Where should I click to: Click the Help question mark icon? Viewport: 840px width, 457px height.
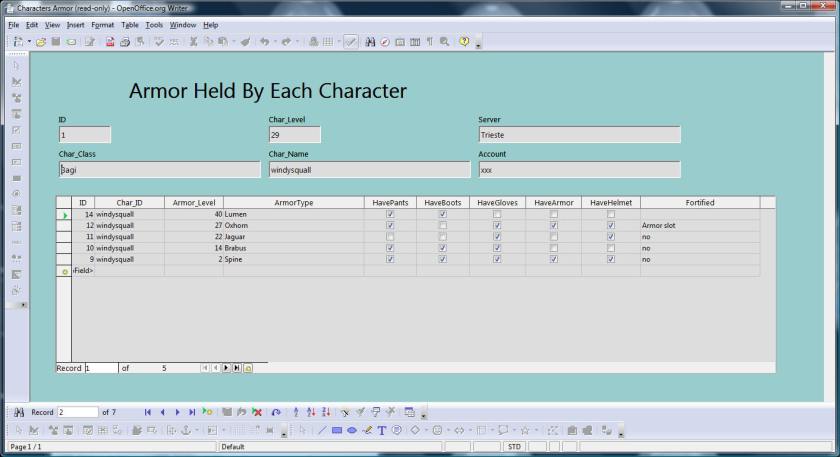465,42
